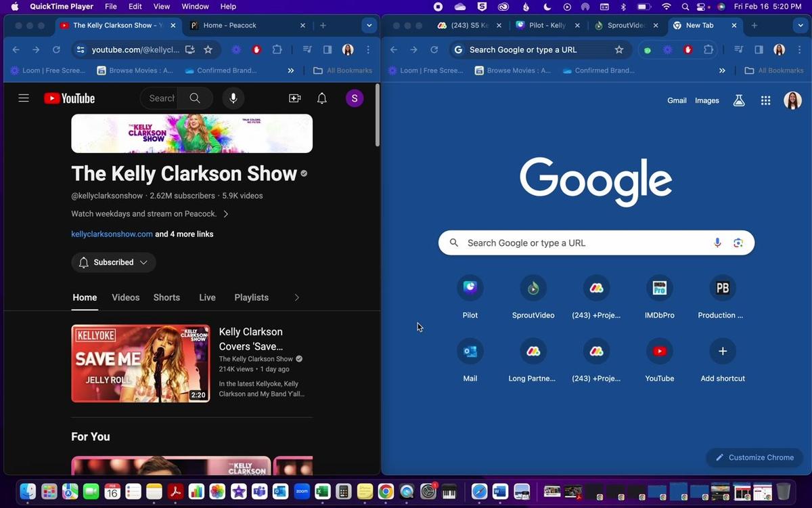Search by image with Google Lens icon
812x508 pixels.
point(738,242)
